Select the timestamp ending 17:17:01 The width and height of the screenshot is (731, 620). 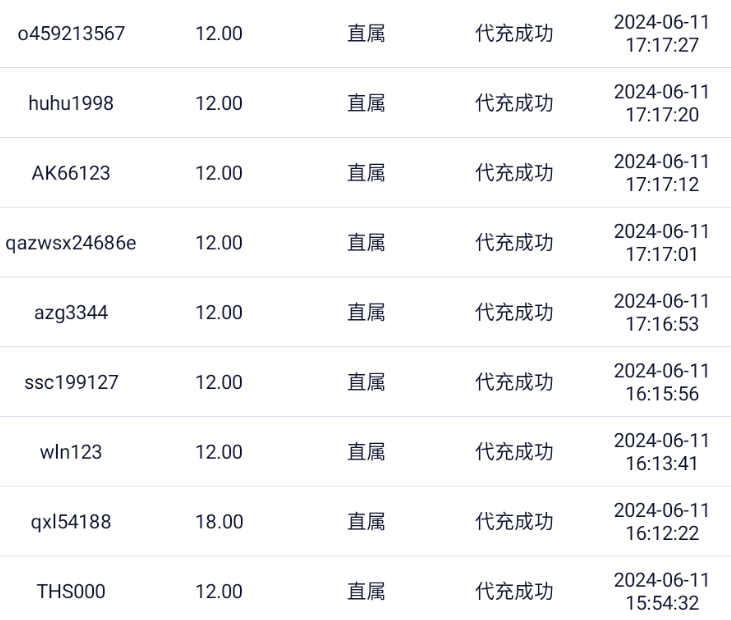[x=661, y=243]
